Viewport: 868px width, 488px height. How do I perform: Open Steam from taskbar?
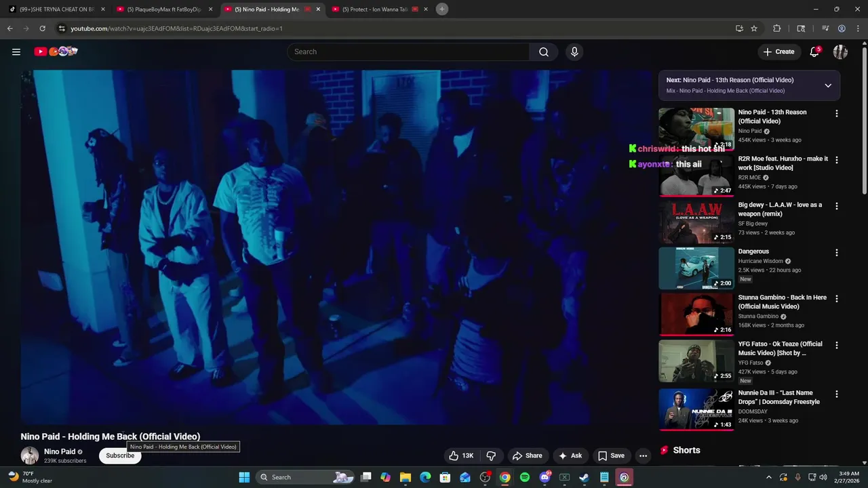click(x=584, y=477)
